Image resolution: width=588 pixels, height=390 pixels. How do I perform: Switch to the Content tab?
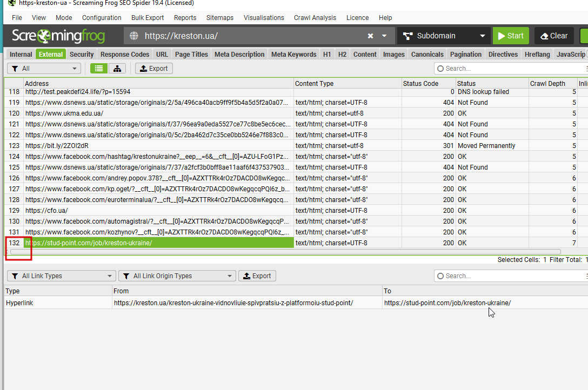tap(365, 55)
